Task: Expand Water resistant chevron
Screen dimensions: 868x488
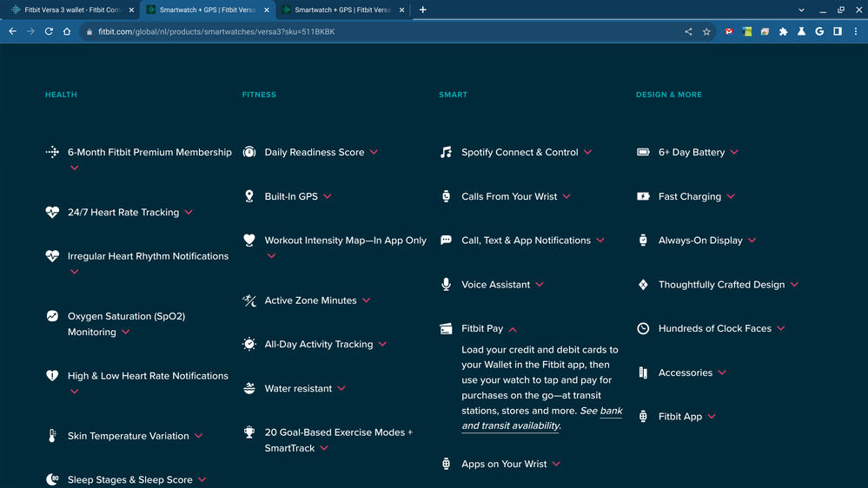Action: (341, 388)
